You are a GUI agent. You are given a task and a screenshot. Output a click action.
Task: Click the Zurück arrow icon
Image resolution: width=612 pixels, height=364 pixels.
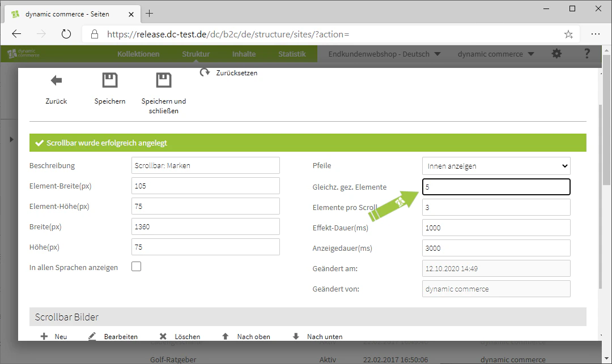coord(56,80)
